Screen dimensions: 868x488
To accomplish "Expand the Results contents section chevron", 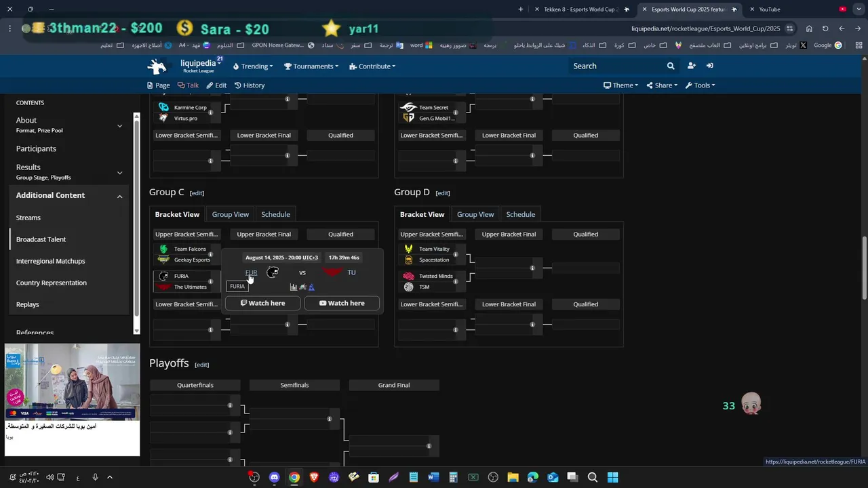I will pos(119,172).
